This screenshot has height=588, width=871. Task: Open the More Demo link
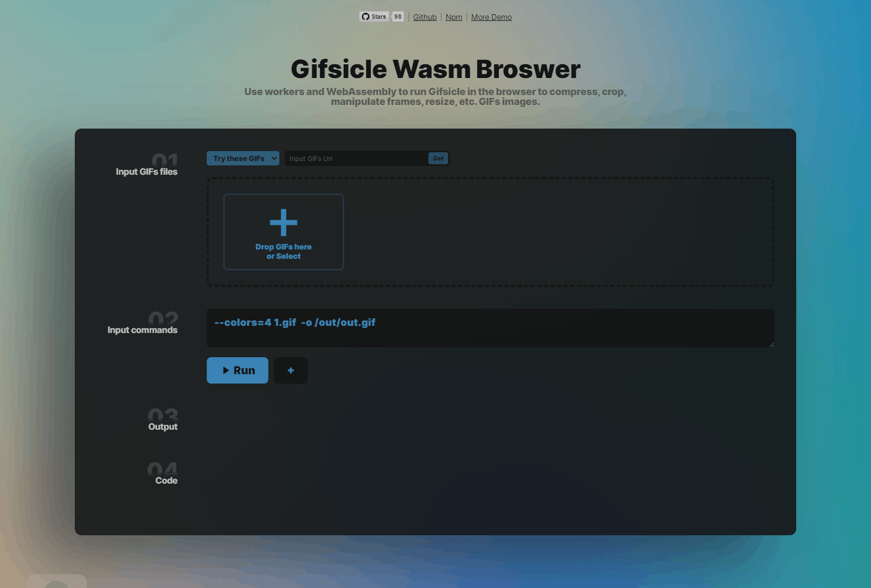491,17
